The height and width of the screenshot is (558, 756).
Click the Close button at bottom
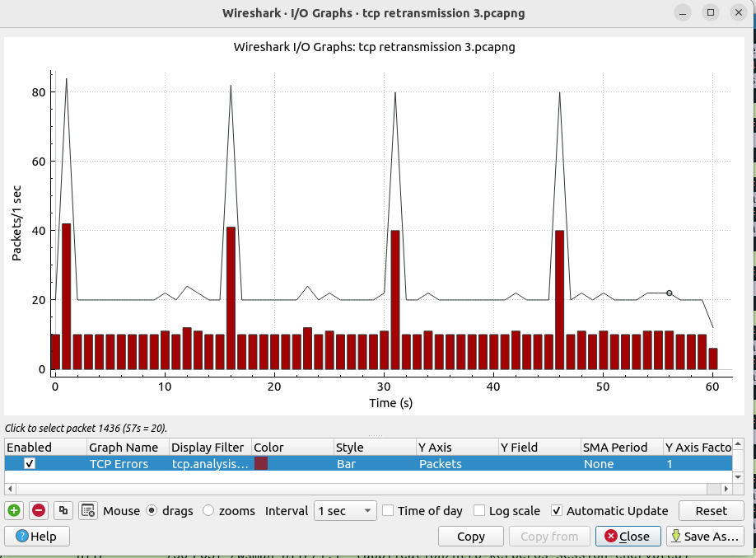click(628, 537)
